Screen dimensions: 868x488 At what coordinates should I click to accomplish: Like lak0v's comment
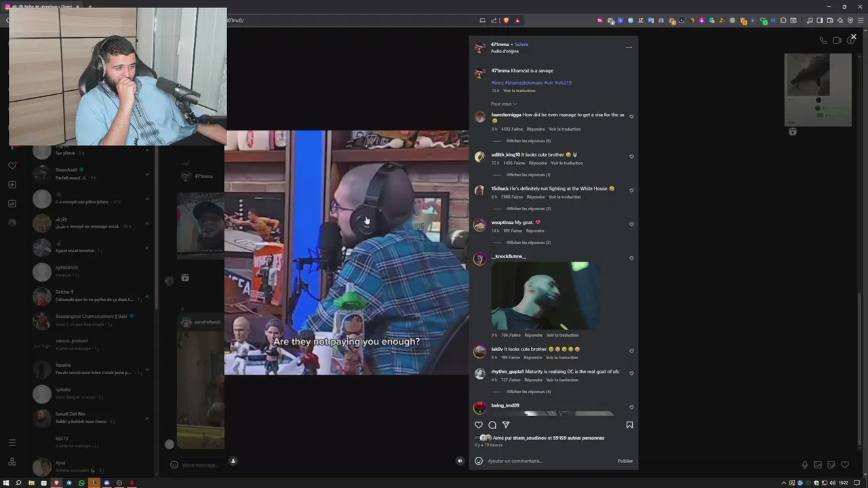tap(631, 351)
